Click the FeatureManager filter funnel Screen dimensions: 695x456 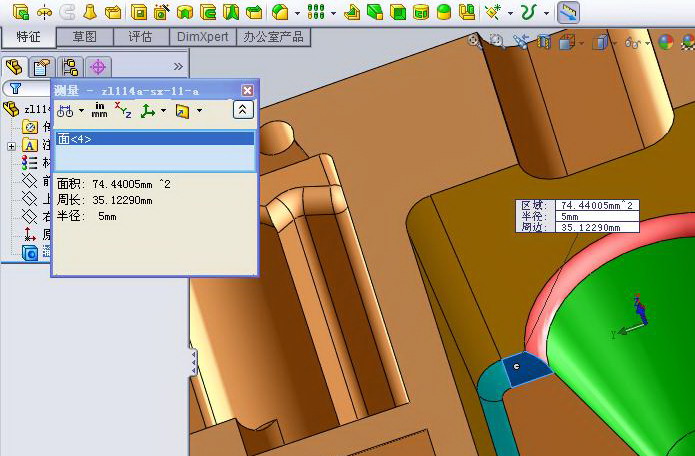click(x=16, y=89)
